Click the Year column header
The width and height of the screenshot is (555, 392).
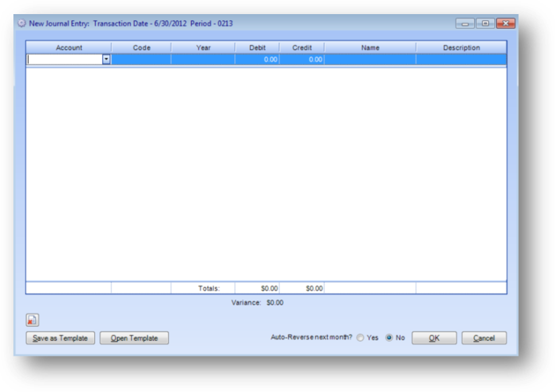pyautogui.click(x=203, y=48)
